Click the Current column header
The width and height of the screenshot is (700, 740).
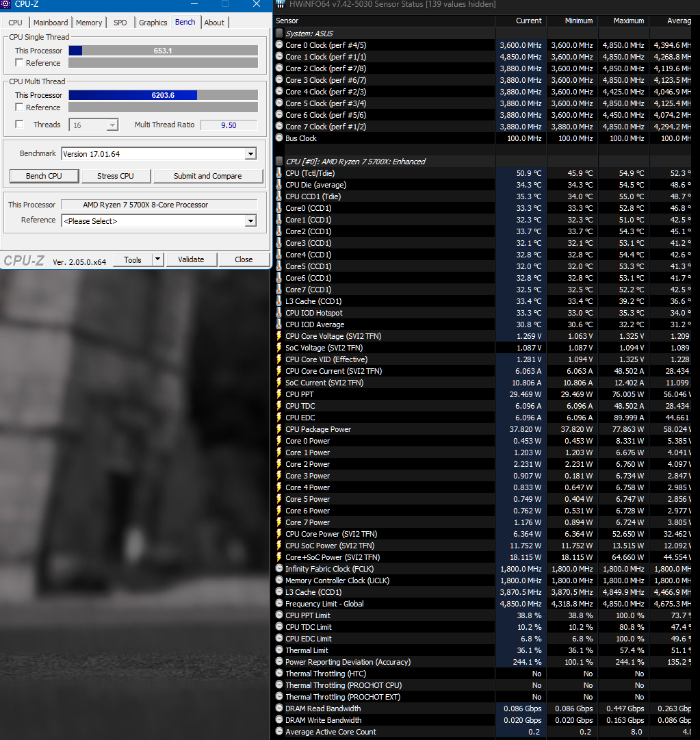coord(521,21)
